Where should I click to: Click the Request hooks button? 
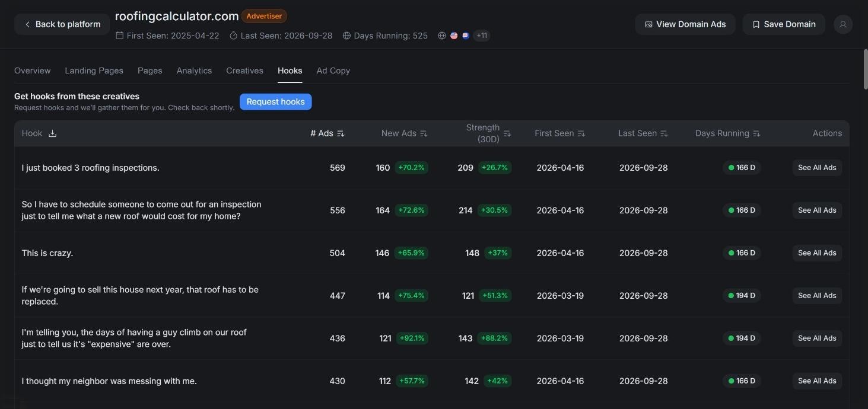(275, 102)
